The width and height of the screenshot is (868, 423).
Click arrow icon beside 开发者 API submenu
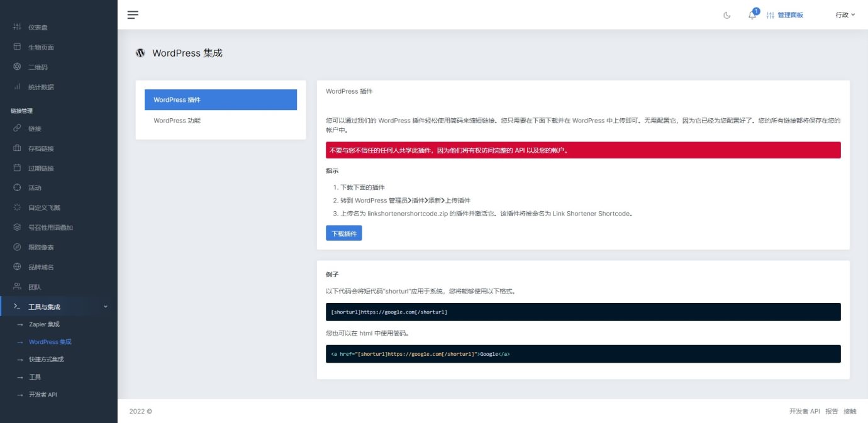pyautogui.click(x=20, y=395)
